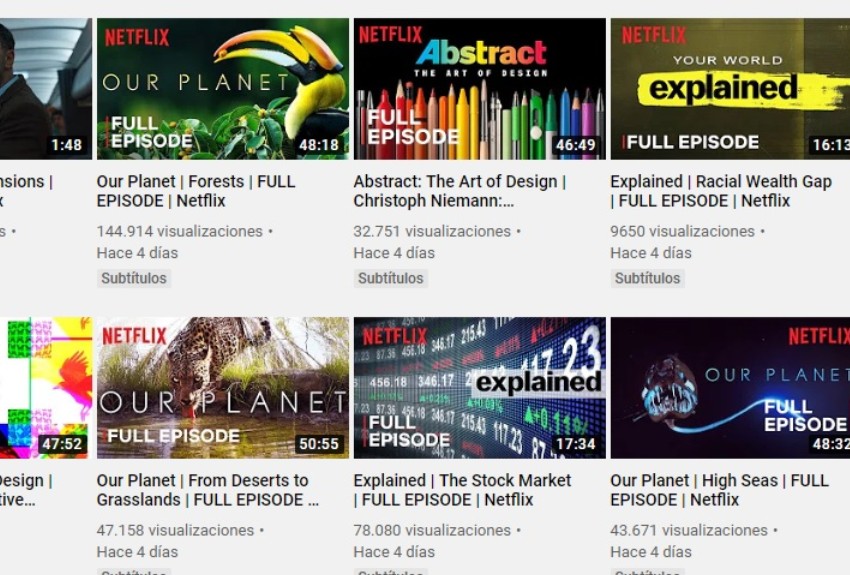Open the Explained Racial Wealth Gap thumbnail
850x575 pixels.
point(730,89)
